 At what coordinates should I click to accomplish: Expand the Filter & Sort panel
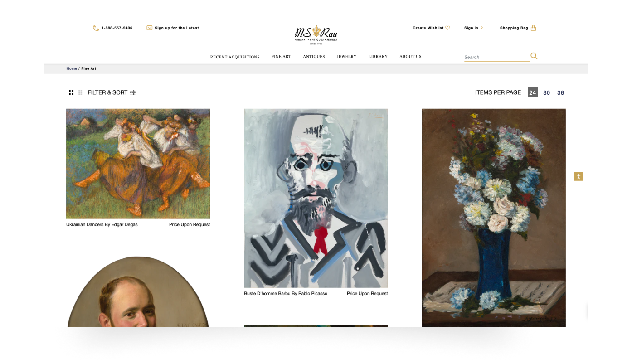(x=107, y=92)
